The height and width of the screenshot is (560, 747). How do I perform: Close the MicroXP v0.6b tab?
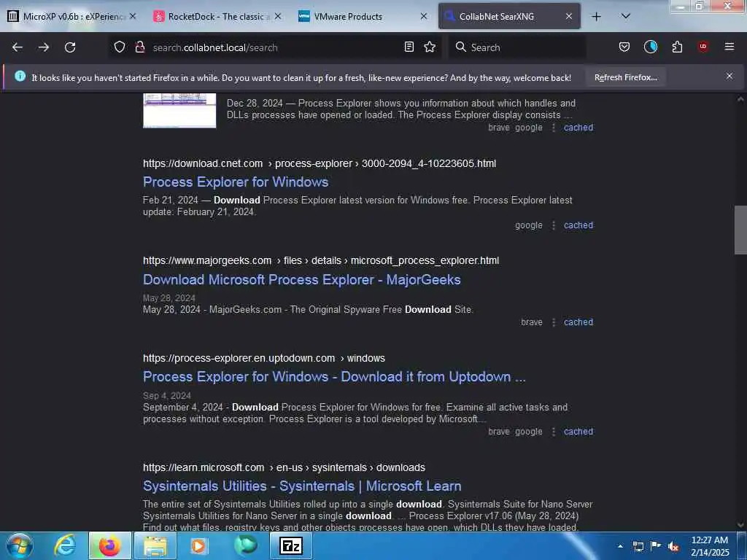click(133, 16)
